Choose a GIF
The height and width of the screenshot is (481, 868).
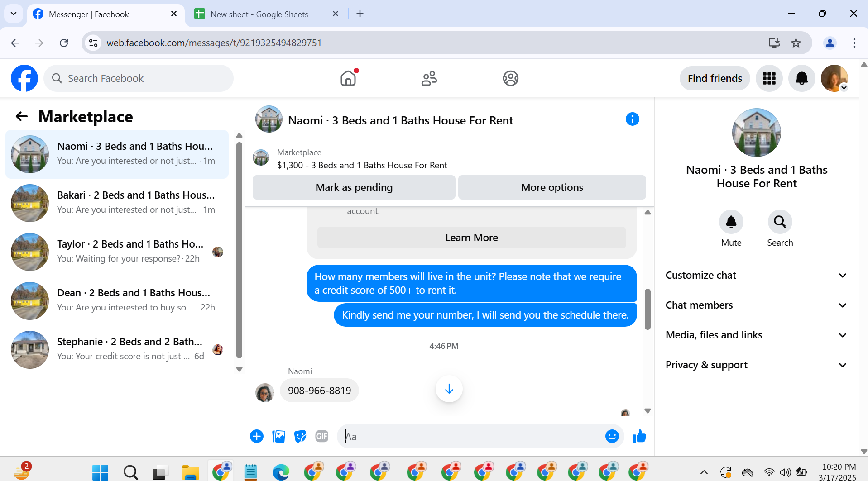tap(322, 436)
